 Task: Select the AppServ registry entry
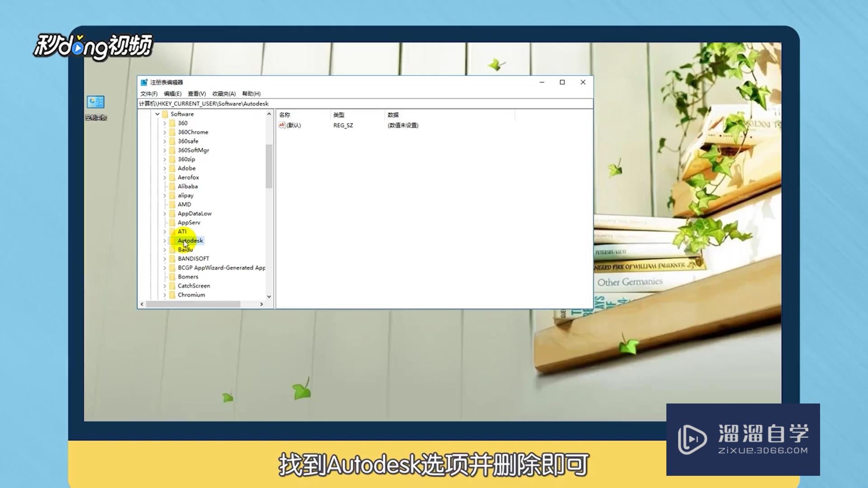tap(189, 222)
